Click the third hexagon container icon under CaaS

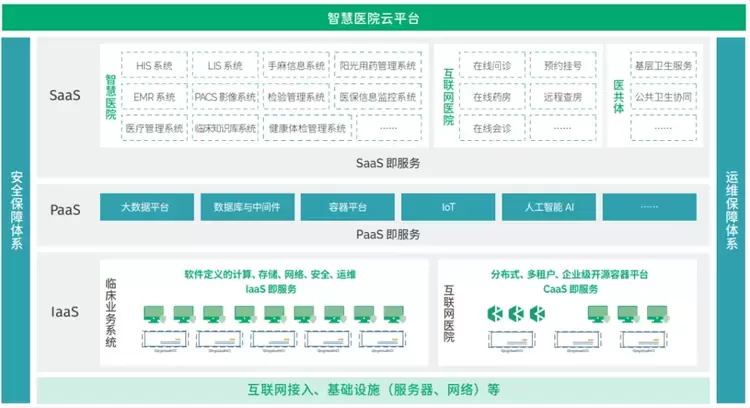click(537, 314)
